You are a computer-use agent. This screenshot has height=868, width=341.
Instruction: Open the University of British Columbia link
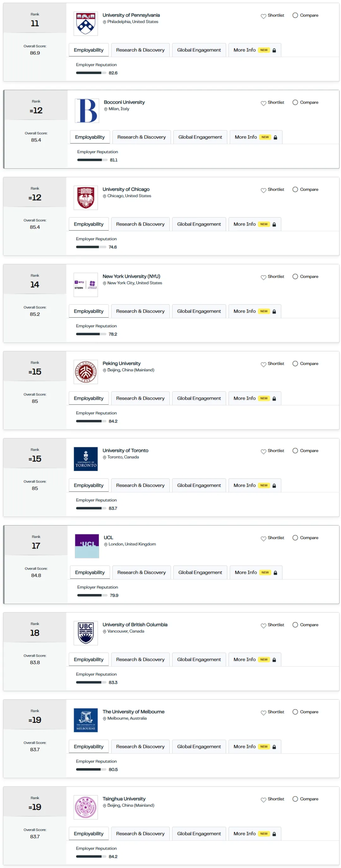pos(135,624)
